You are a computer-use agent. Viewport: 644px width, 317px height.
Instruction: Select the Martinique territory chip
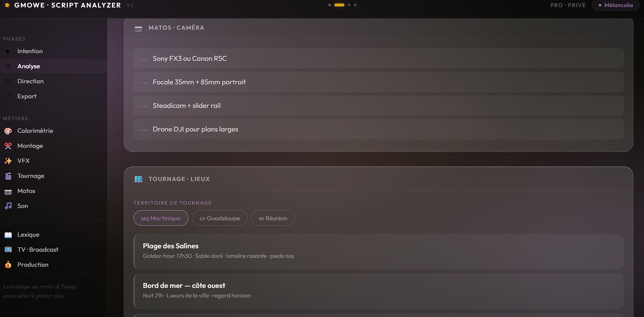click(161, 218)
